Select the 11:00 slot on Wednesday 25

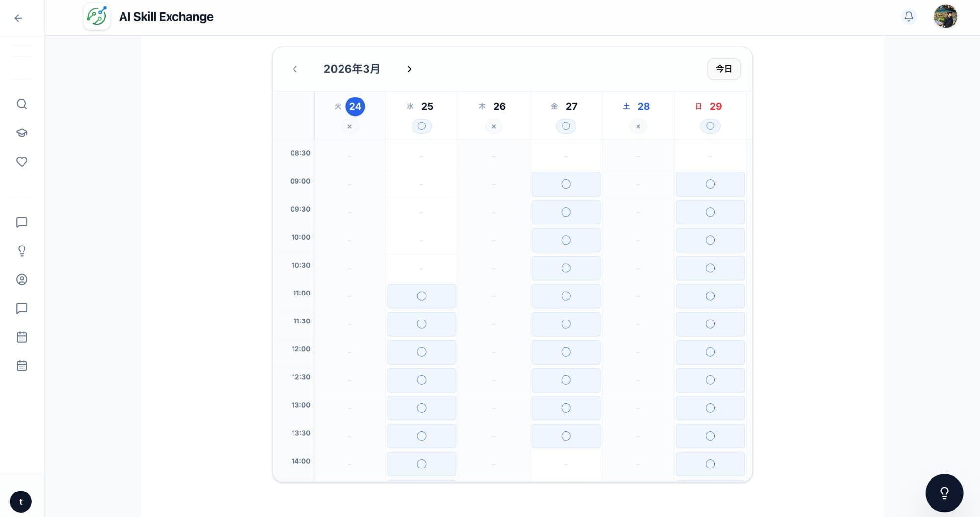[421, 296]
